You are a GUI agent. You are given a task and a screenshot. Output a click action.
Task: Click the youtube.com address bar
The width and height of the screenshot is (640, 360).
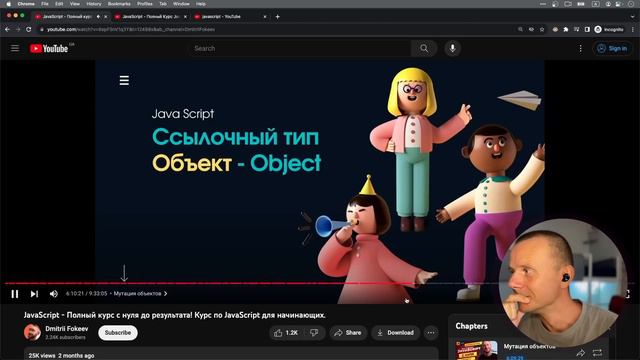[x=278, y=29]
